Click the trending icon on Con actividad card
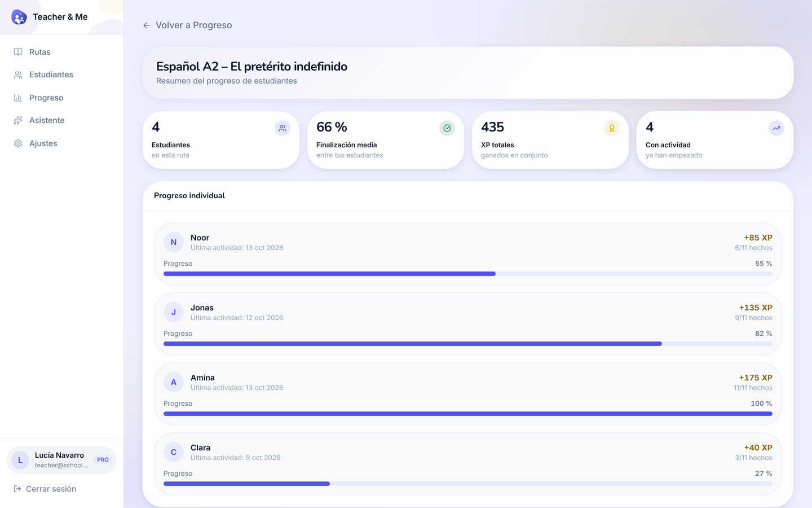This screenshot has width=812, height=508. [x=776, y=128]
